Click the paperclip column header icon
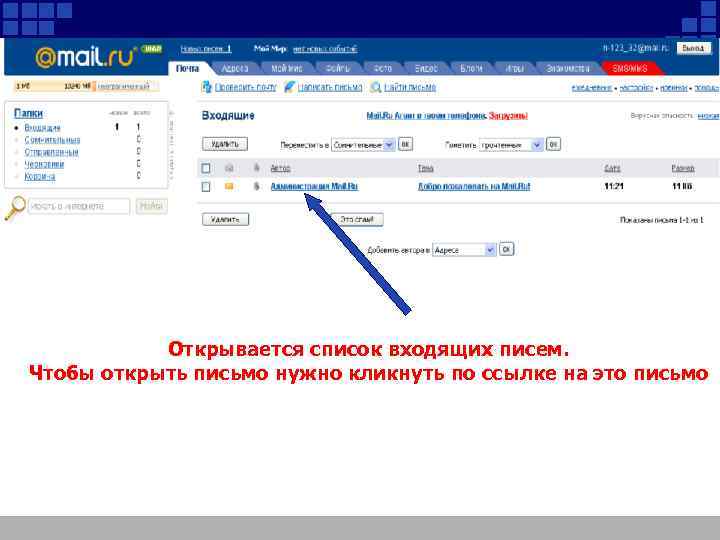Viewport: 720px width, 540px height. (256, 168)
